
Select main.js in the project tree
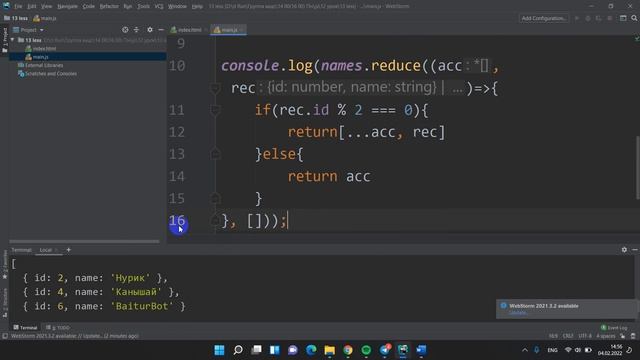37,57
